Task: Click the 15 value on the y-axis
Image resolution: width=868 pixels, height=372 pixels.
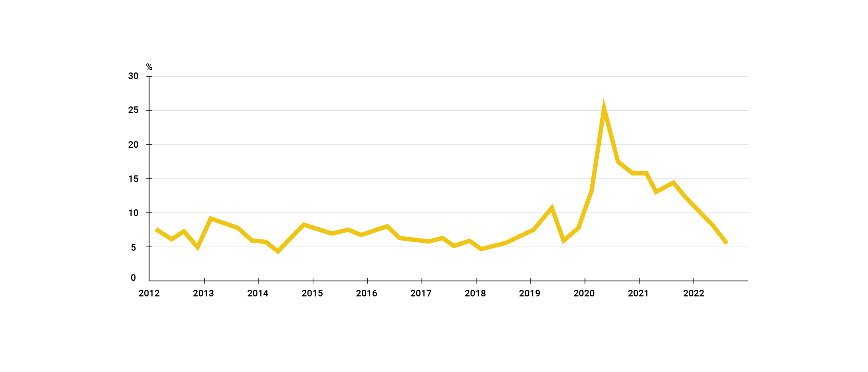Action: pos(133,179)
